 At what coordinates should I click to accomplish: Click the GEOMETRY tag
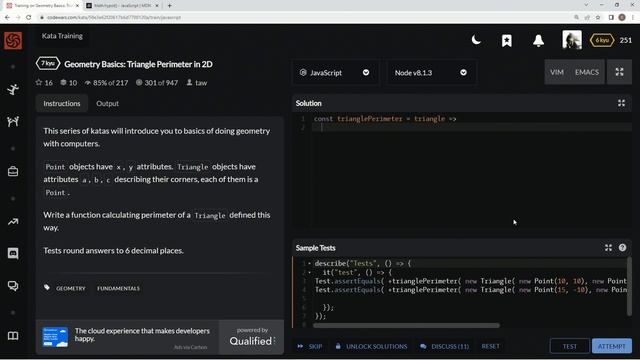tap(71, 288)
